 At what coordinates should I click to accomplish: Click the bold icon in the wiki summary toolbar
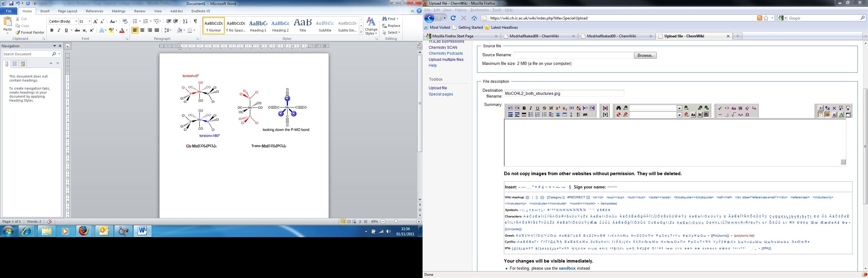point(524,108)
